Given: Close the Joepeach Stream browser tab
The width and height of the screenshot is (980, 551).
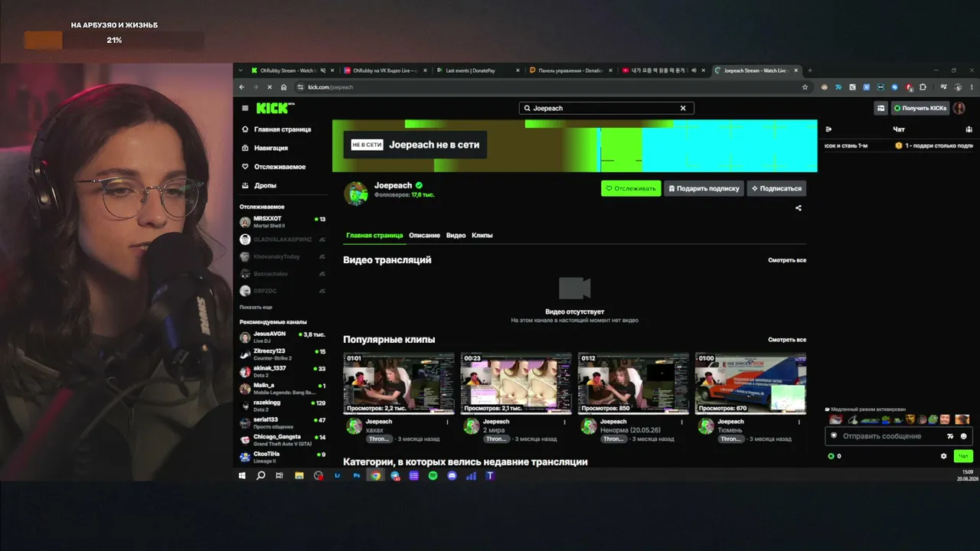Looking at the screenshot, I should pos(796,70).
